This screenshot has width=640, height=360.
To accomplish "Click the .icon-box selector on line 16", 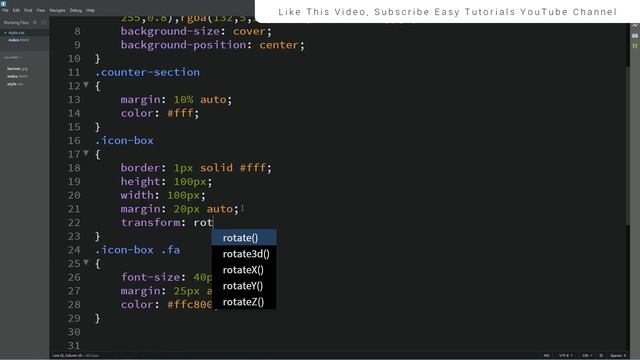I will (124, 140).
